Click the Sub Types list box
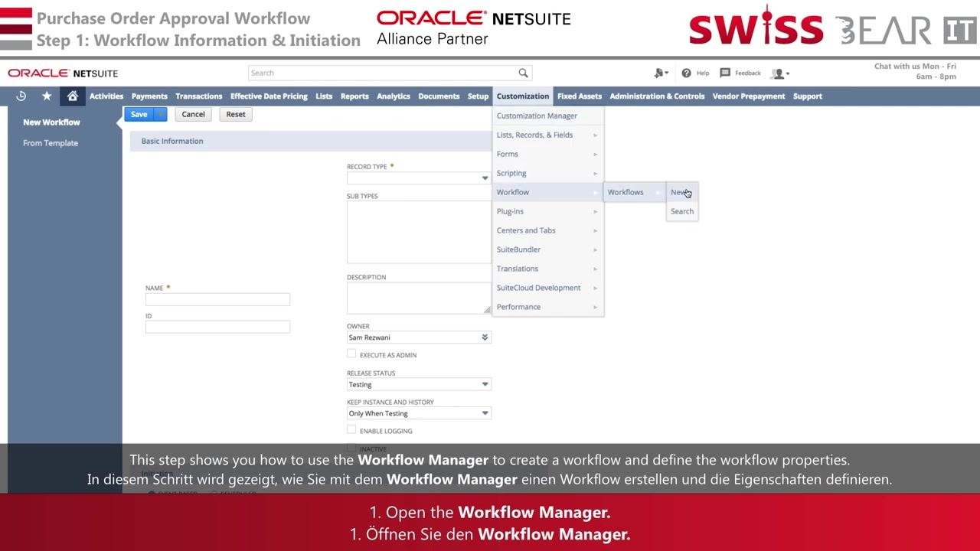 coord(419,232)
